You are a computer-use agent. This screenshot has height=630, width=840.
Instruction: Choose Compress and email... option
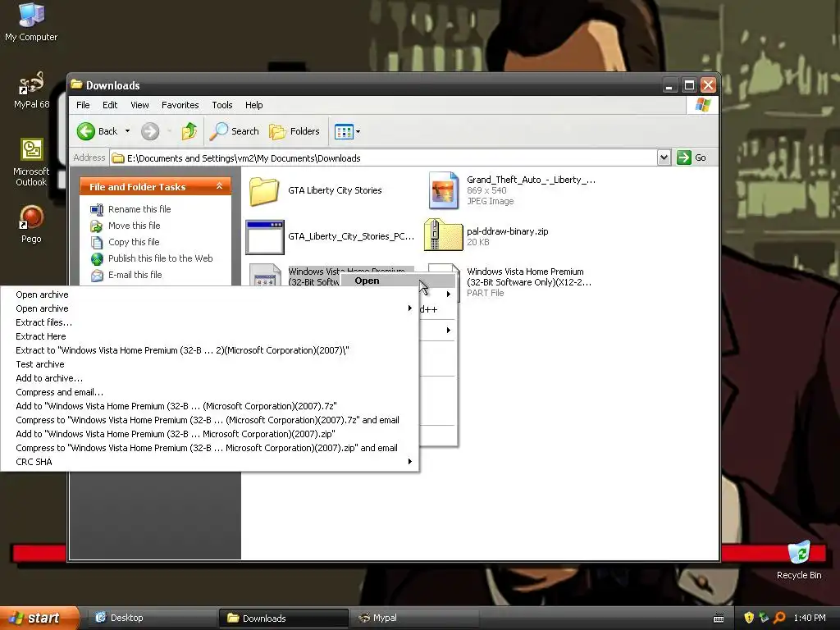pyautogui.click(x=209, y=391)
